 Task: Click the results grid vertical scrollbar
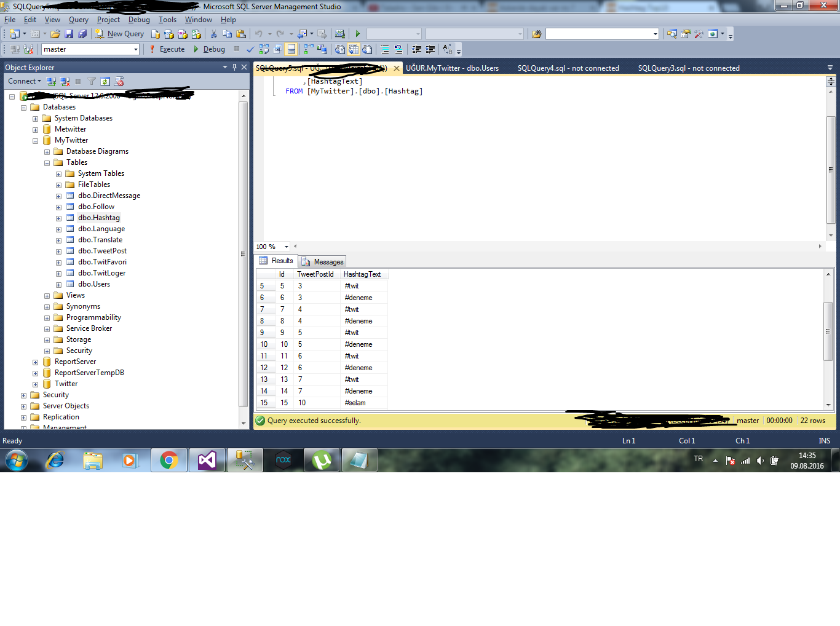click(828, 331)
